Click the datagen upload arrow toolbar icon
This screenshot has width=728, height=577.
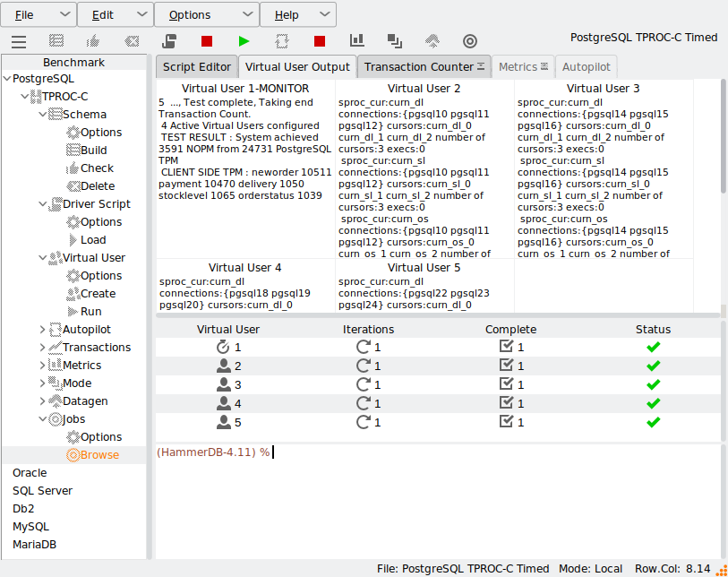pyautogui.click(x=433, y=41)
